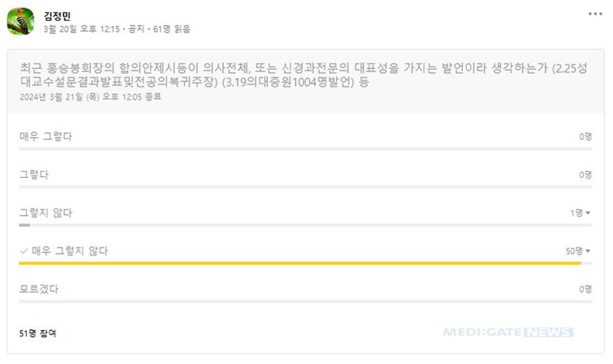Click the 51명 참여 participant count

(37, 333)
